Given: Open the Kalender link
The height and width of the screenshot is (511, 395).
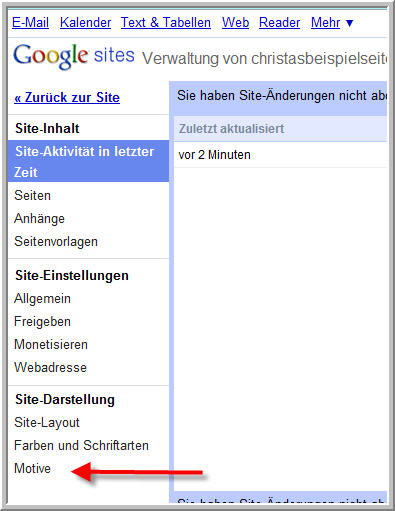Looking at the screenshot, I should coord(85,23).
